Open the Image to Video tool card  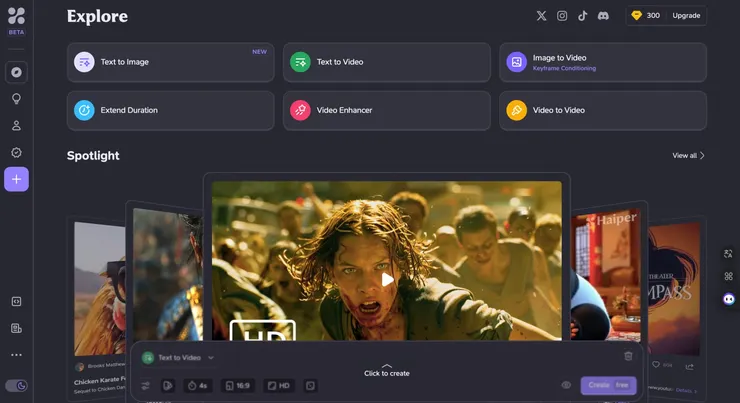click(603, 62)
